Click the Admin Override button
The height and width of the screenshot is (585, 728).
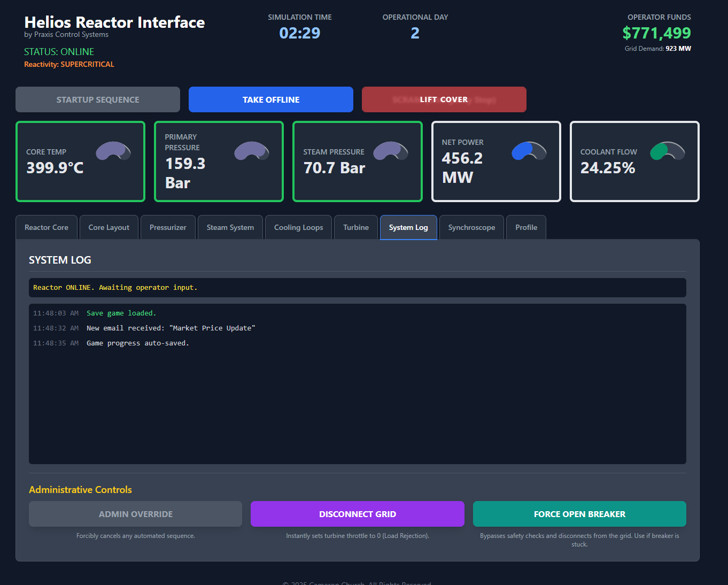(x=136, y=514)
